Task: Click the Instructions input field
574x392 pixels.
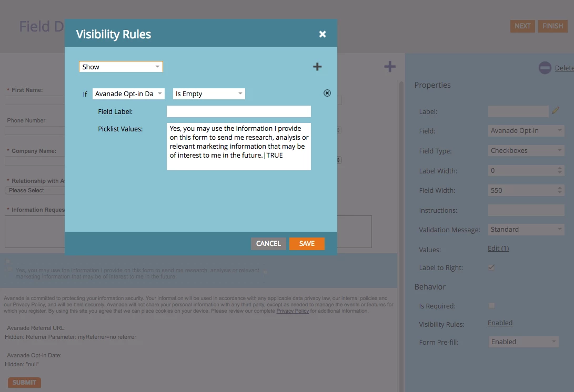Action: tap(526, 210)
